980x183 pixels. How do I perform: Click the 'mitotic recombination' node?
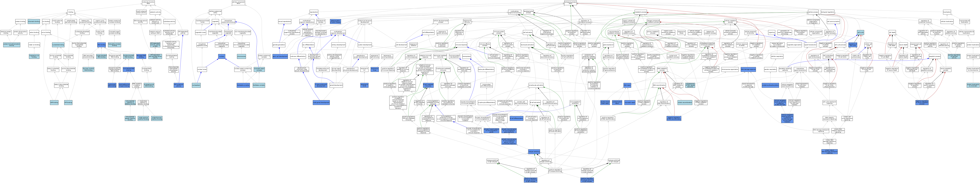(685, 103)
